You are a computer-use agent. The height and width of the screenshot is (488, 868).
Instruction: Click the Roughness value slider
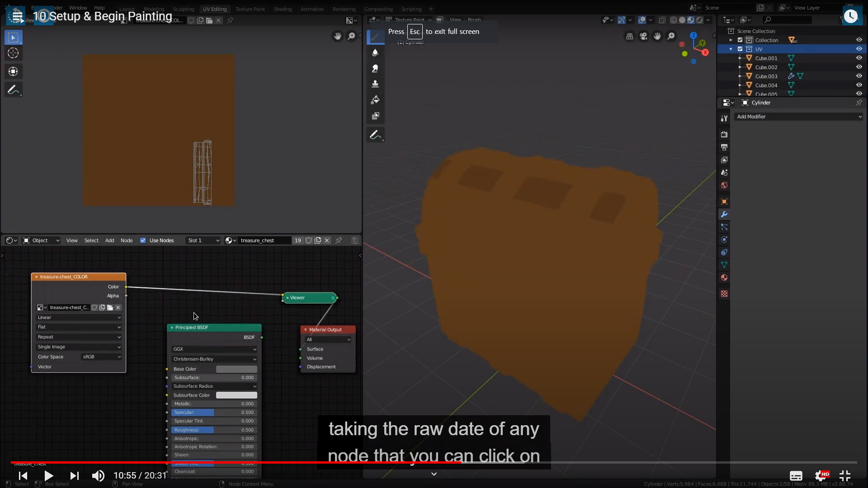pos(214,430)
